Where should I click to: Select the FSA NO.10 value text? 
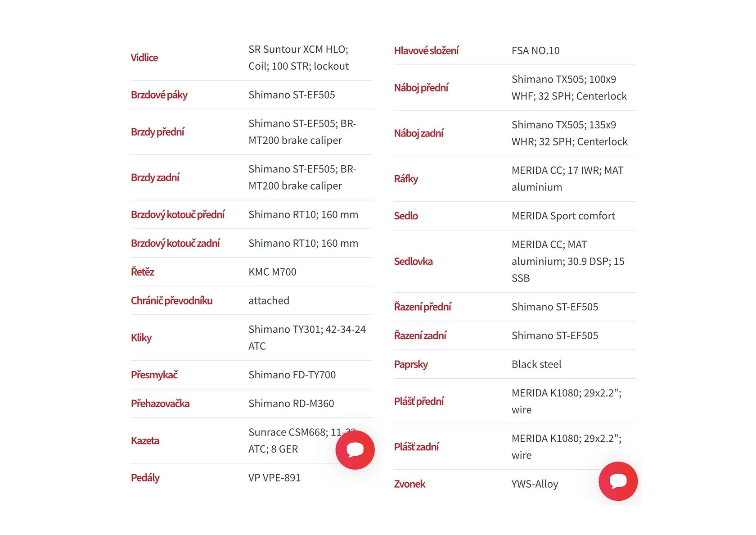click(x=535, y=51)
